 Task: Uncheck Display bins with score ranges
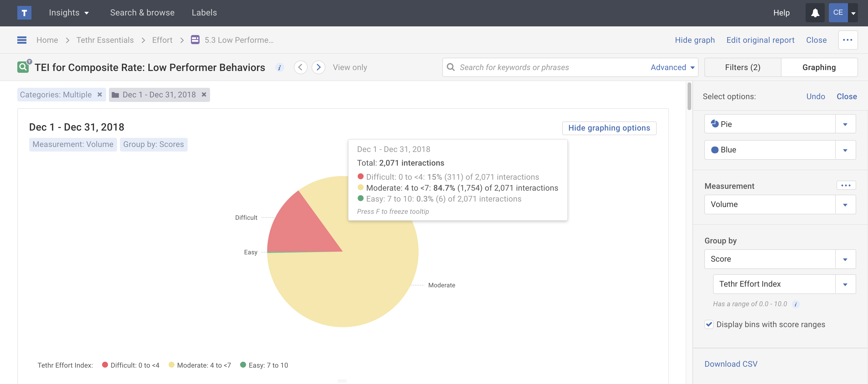point(709,324)
